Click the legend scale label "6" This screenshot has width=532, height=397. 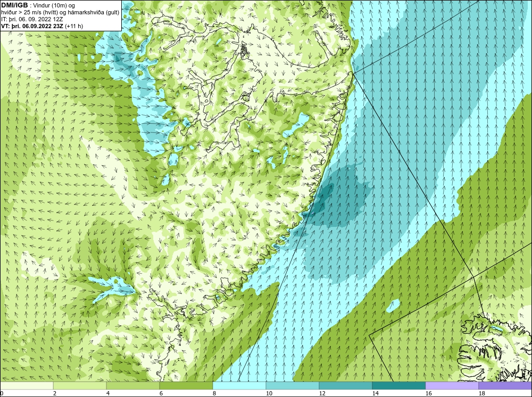(x=162, y=393)
